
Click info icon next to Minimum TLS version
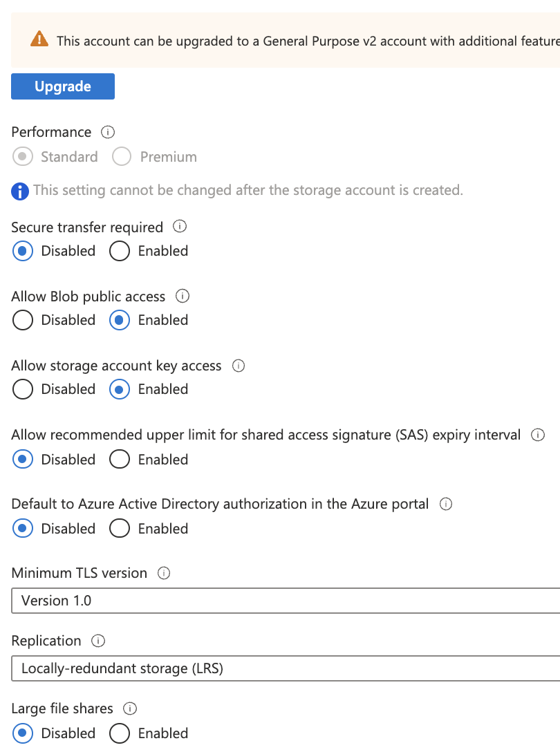[x=164, y=573]
